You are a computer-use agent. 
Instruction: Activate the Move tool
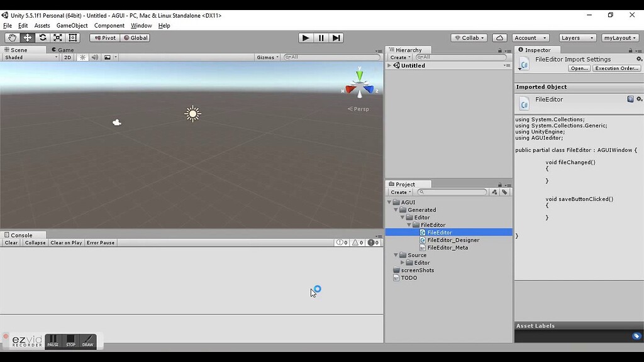(x=26, y=38)
